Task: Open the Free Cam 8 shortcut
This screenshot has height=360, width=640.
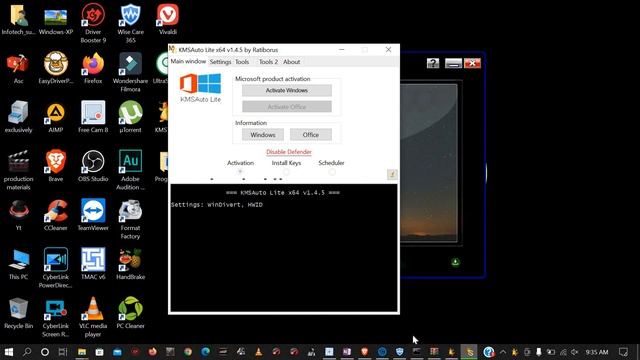Action: pos(93,118)
